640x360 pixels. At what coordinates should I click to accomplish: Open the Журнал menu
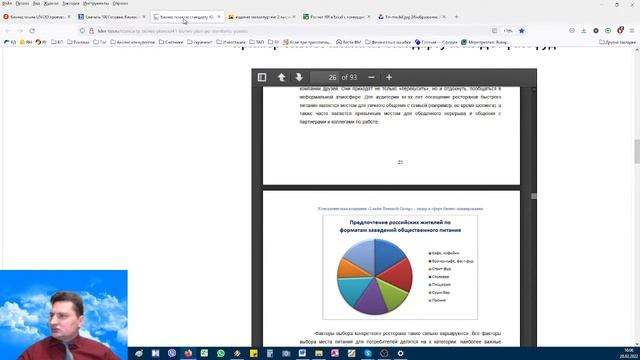51,3
